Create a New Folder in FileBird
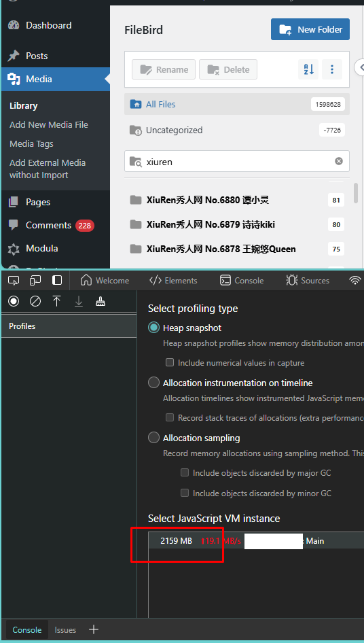Viewport: 364px width, 643px height. (x=310, y=29)
